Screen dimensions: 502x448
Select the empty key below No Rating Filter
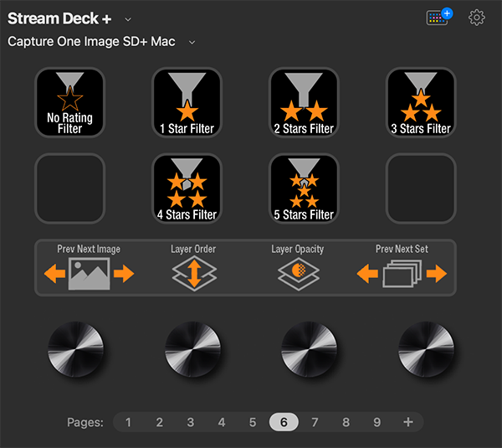coord(69,188)
